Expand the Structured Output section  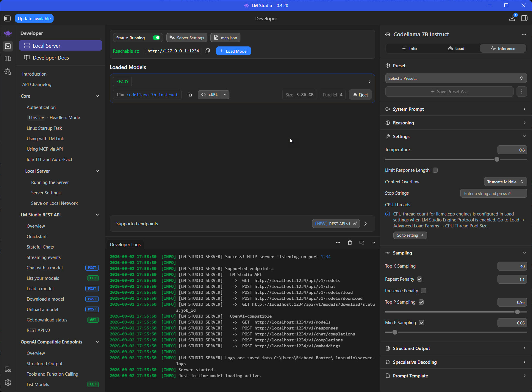point(456,348)
